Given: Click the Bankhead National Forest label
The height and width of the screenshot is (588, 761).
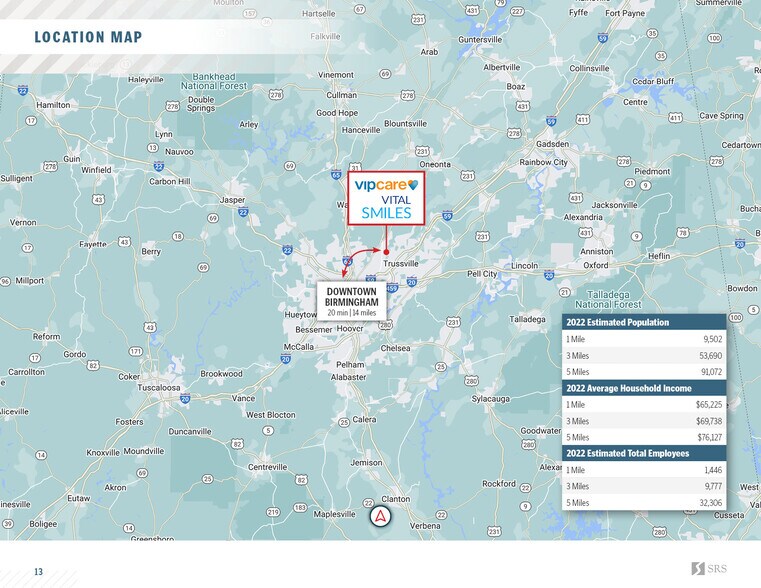Looking at the screenshot, I should [x=226, y=81].
